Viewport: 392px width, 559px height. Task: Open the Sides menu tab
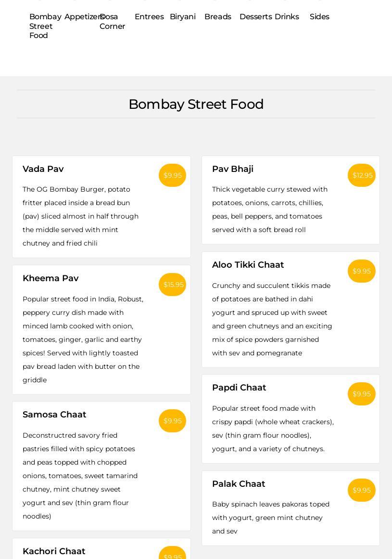[x=319, y=17]
